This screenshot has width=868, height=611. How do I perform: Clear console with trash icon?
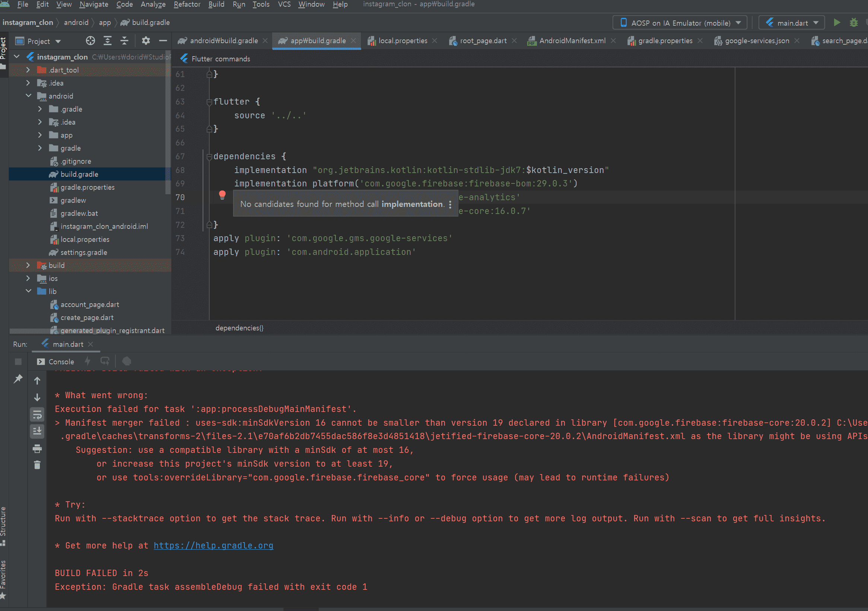coord(37,465)
